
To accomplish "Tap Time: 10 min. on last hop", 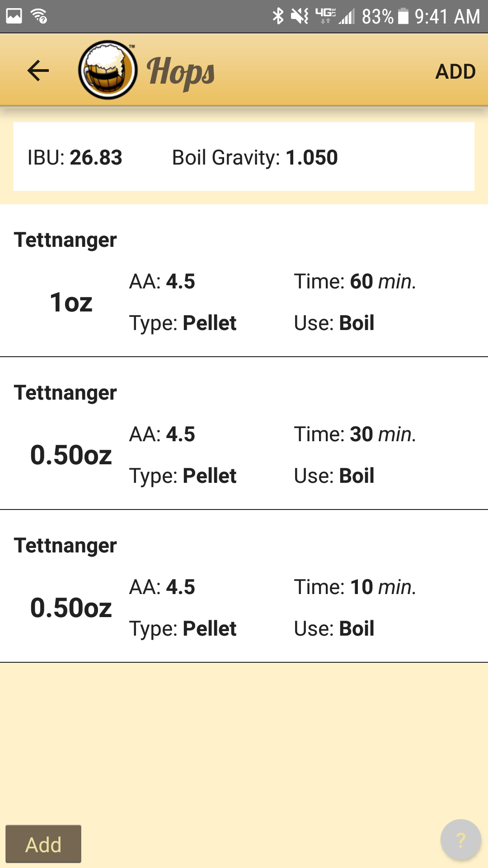I will [x=355, y=587].
